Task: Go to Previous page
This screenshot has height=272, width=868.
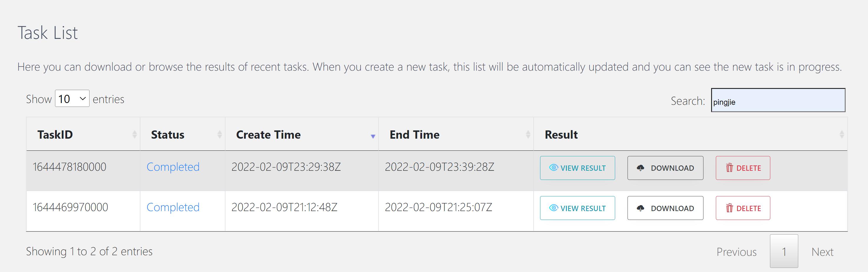Action: pyautogui.click(x=736, y=252)
